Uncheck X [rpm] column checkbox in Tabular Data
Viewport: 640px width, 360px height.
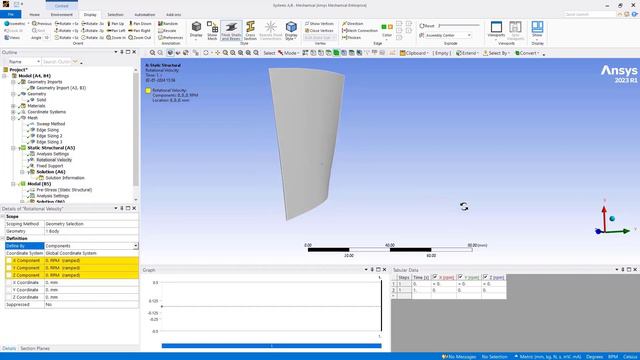coord(435,277)
